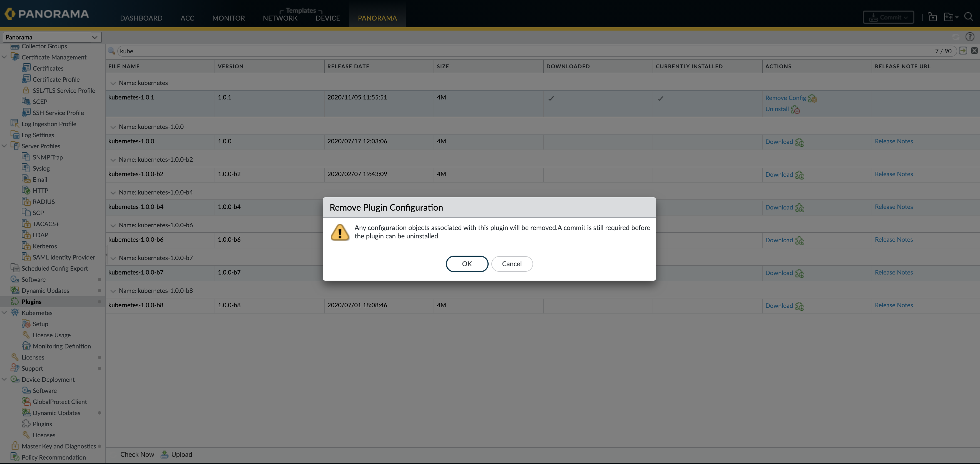Collapse the Server Profiles tree node

pos(4,146)
